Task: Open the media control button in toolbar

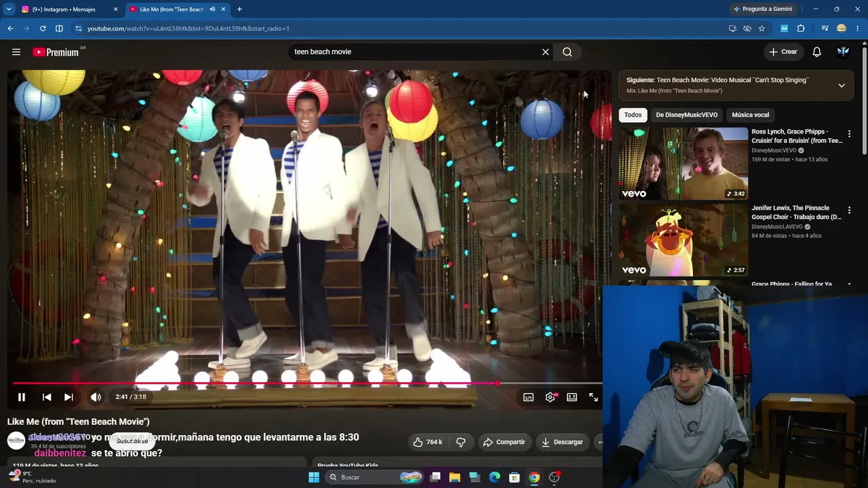Action: point(825,28)
